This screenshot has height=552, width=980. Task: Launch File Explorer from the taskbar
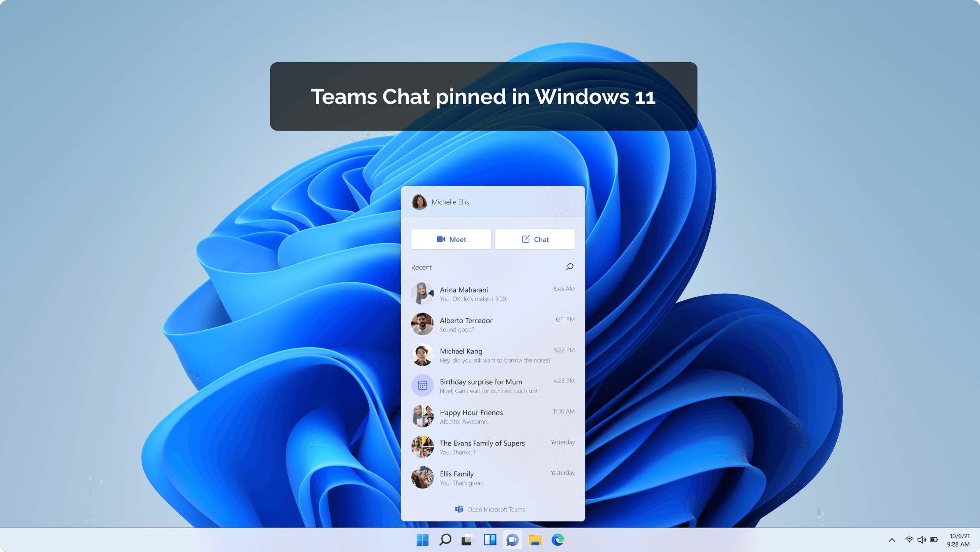535,540
